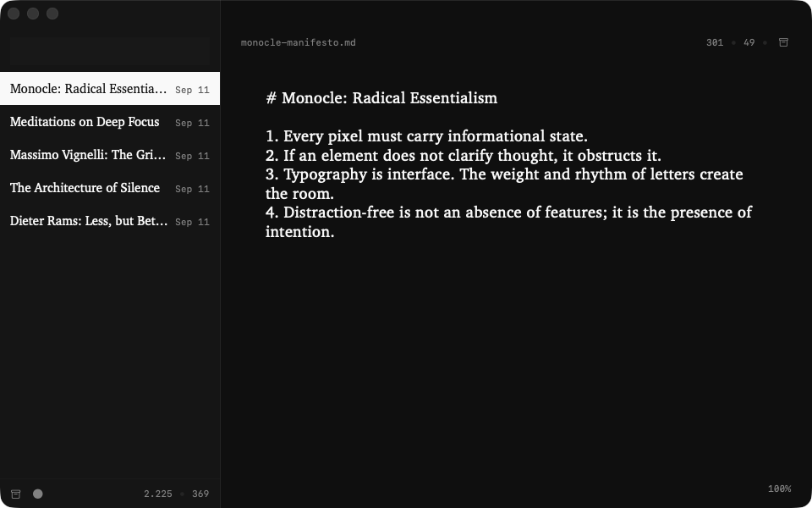
Task: Toggle the gray circle in the sidebar footer
Action: (38, 494)
